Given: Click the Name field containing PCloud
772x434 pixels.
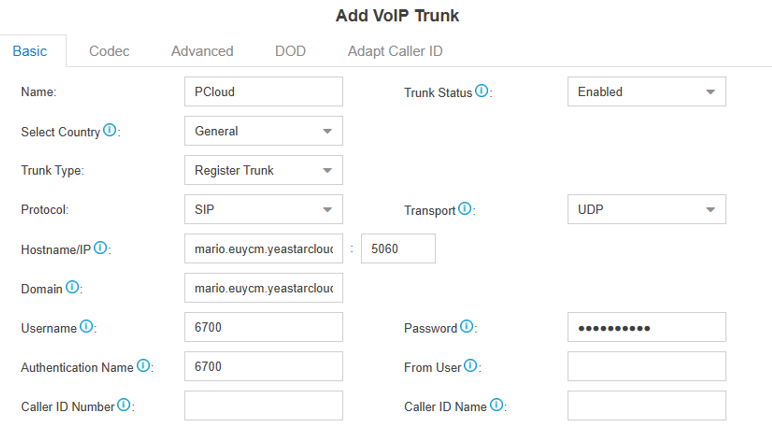Looking at the screenshot, I should 263,92.
